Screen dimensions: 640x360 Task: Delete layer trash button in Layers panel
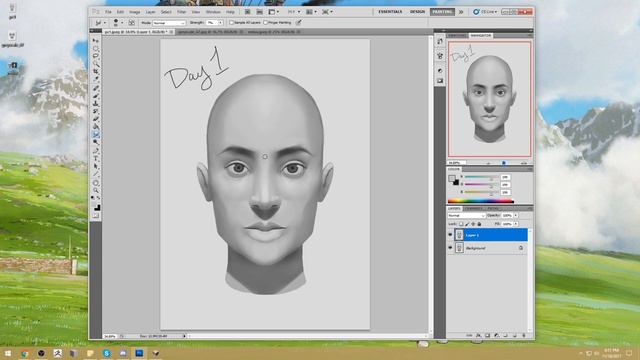tap(524, 335)
